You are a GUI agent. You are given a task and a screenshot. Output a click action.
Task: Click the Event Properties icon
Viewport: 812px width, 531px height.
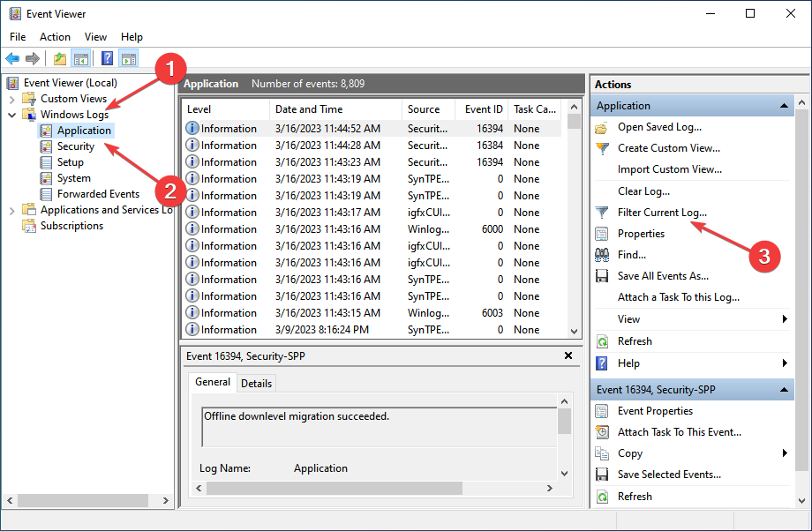coord(602,411)
